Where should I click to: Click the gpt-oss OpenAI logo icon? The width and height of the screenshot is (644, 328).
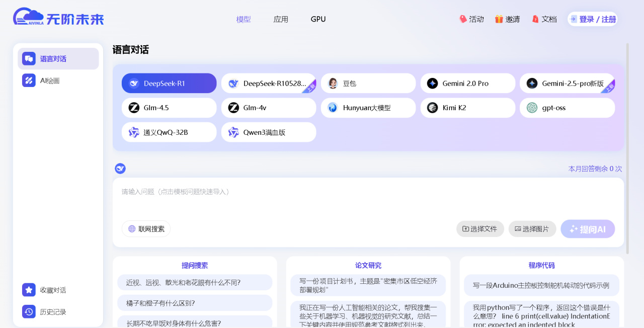(532, 108)
